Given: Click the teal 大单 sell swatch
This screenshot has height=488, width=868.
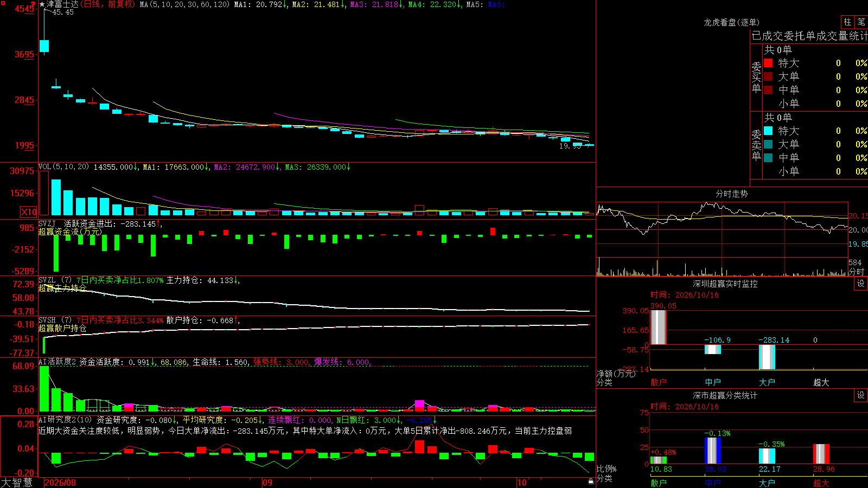Looking at the screenshot, I should (x=768, y=144).
